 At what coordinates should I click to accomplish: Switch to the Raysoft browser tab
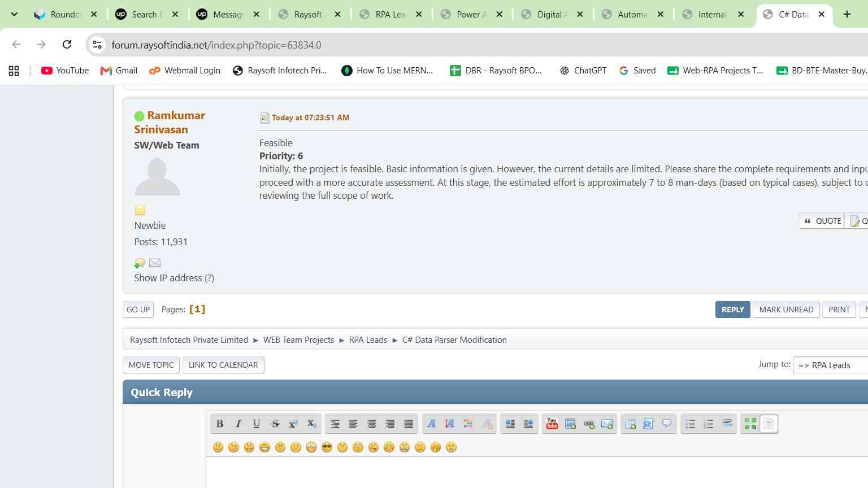[x=310, y=14]
